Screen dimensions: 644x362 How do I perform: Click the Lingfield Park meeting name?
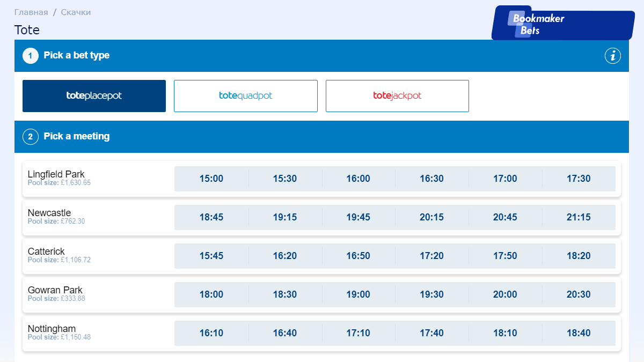click(x=56, y=174)
